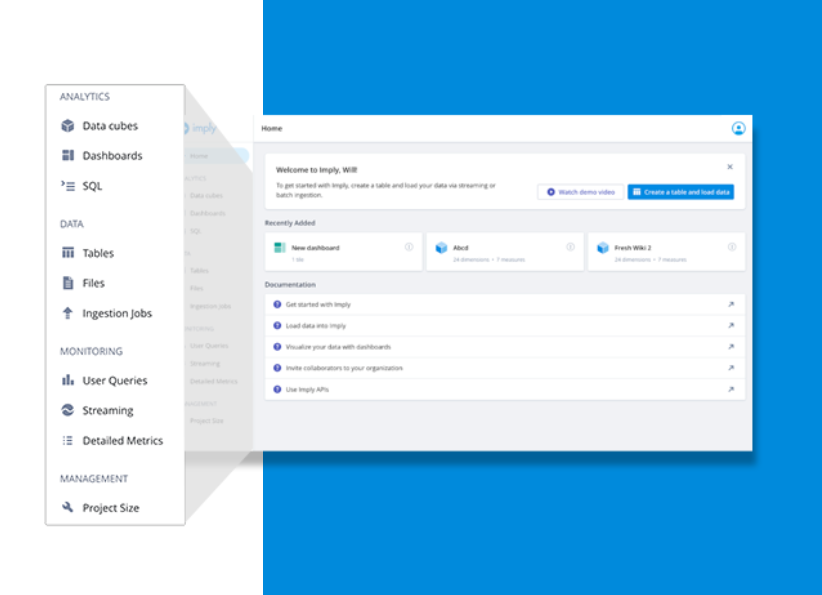The image size is (822, 595).
Task: Click the Documentation section heading
Action: tap(290, 285)
